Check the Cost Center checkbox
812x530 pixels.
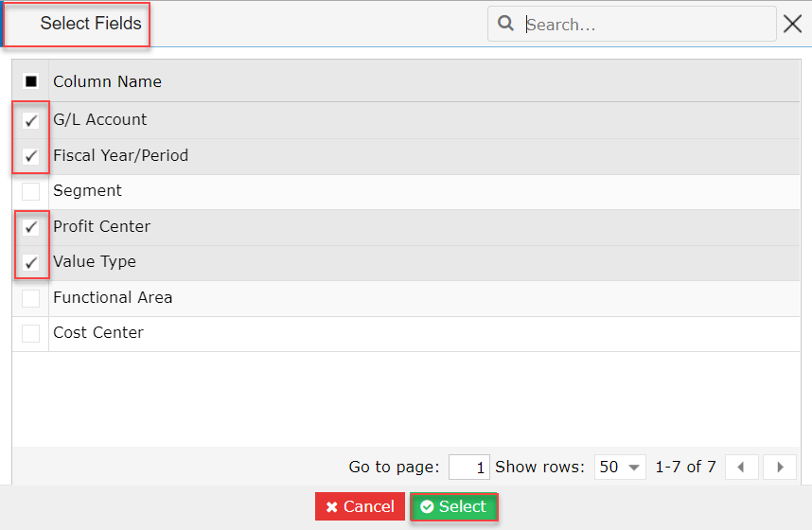point(31,333)
